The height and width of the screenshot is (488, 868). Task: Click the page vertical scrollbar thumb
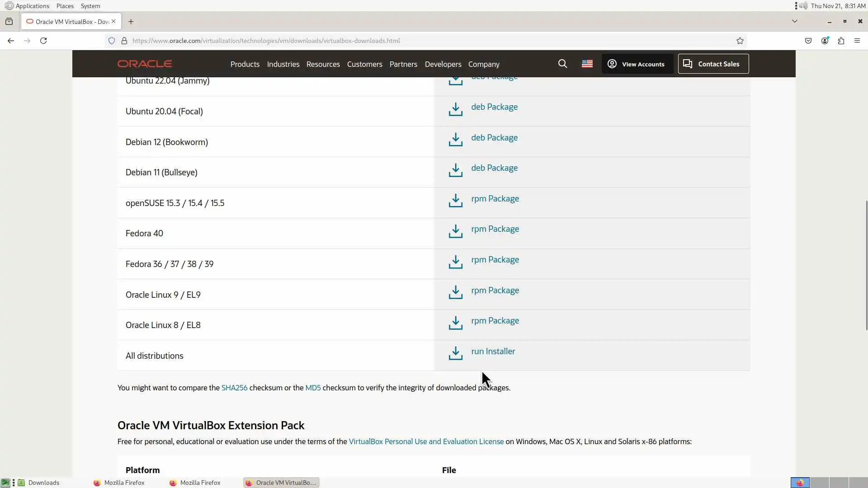866,265
